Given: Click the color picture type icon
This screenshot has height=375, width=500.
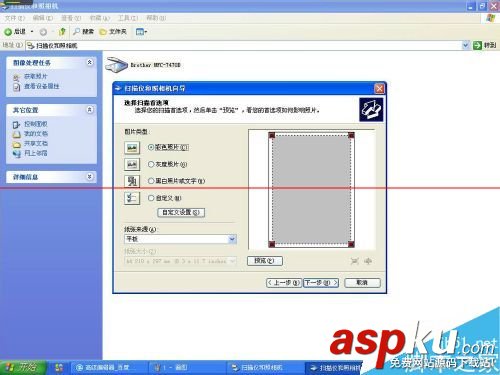Looking at the screenshot, I should tap(132, 147).
